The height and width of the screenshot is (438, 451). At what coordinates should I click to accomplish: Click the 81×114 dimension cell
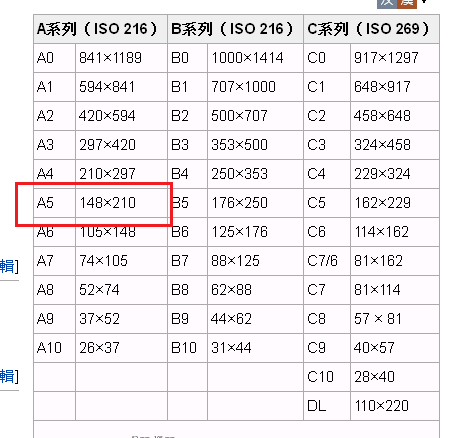point(395,290)
